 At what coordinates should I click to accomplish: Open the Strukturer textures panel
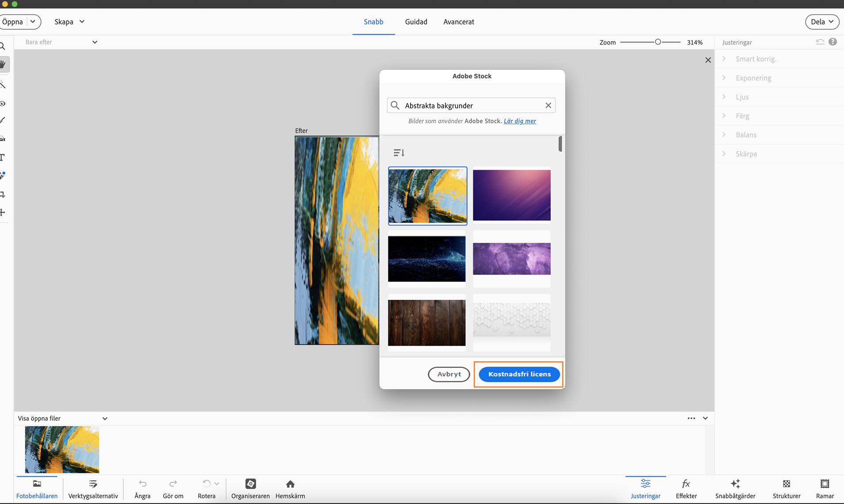[x=786, y=484]
